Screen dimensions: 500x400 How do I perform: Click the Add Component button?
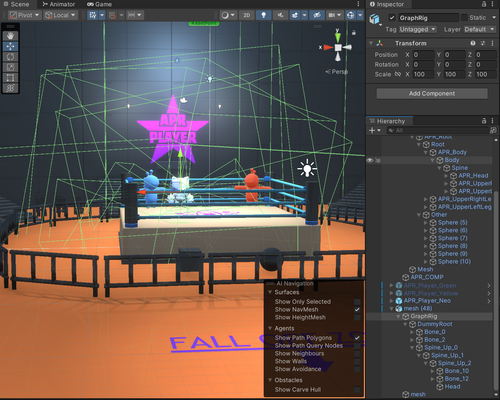432,94
